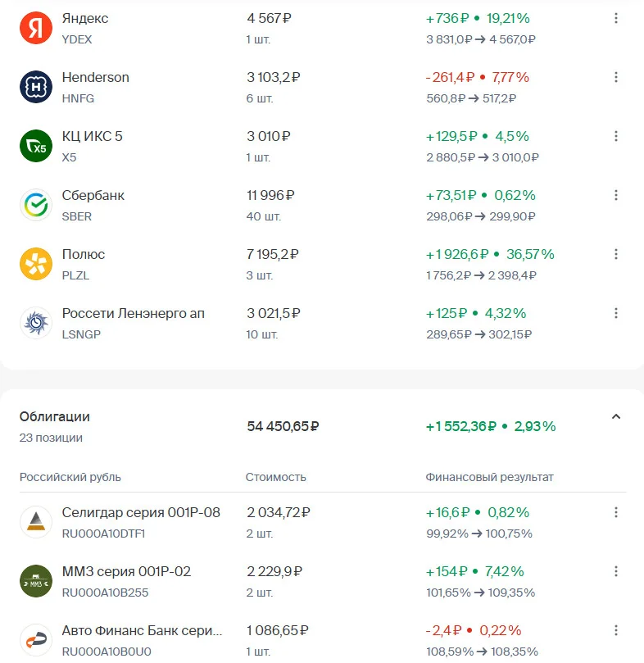Viewport: 644px width, 663px height.
Task: Click the ММЗ price change 101,65% → 109,35%
Action: tap(480, 593)
